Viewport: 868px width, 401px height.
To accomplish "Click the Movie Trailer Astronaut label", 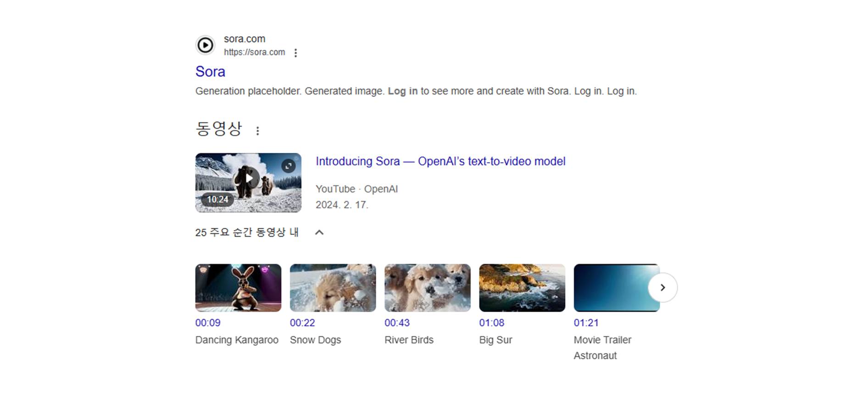I will (x=602, y=348).
